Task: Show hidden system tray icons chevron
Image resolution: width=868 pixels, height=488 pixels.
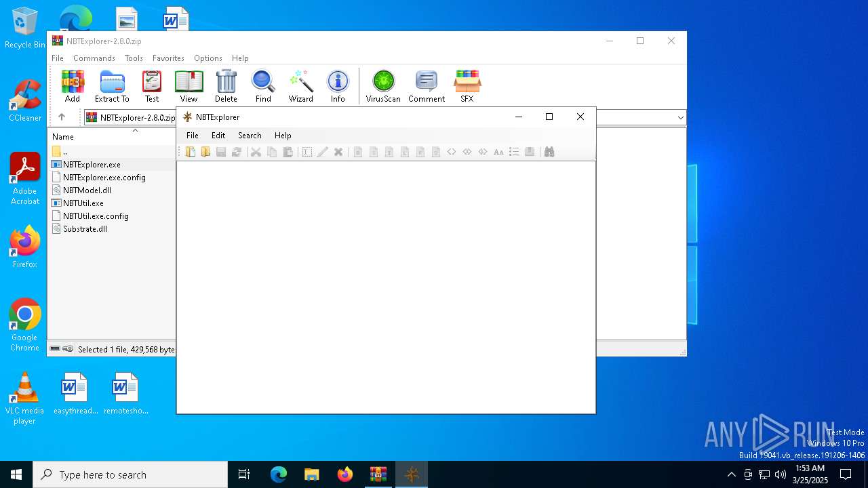Action: (x=731, y=474)
